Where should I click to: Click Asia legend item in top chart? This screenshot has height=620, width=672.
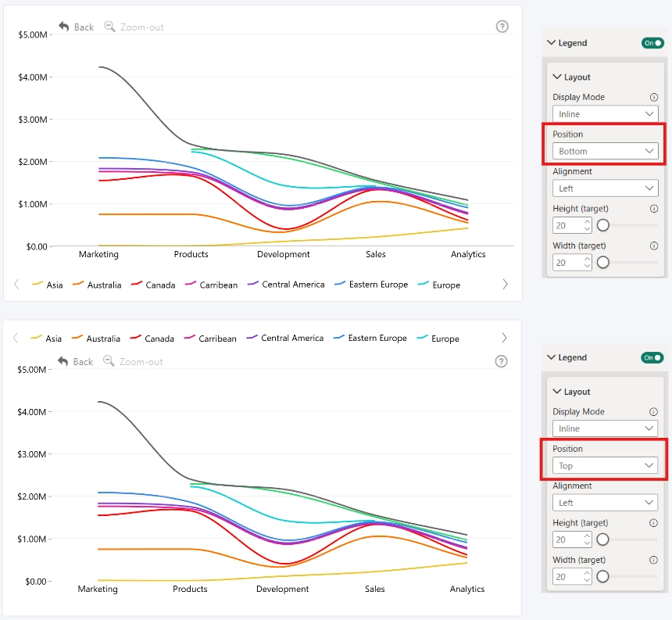click(47, 285)
